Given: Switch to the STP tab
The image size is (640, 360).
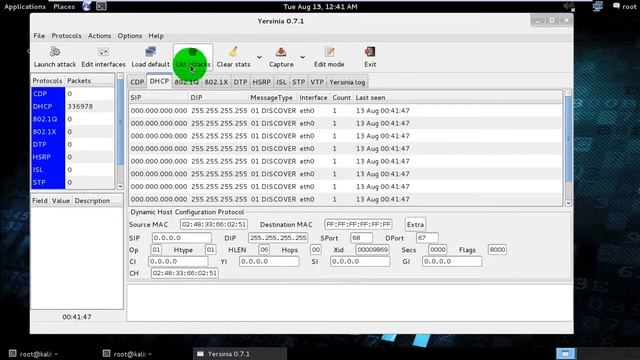Looking at the screenshot, I should tap(298, 82).
